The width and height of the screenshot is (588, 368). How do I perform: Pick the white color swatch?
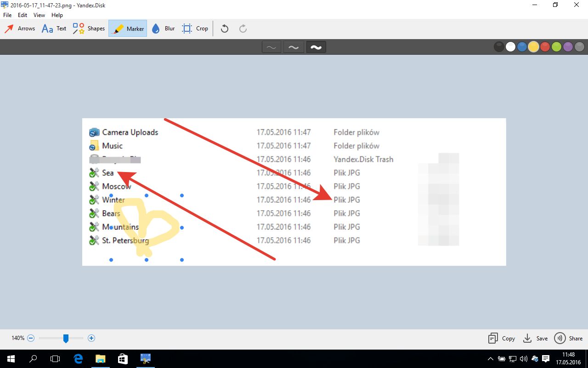[510, 47]
